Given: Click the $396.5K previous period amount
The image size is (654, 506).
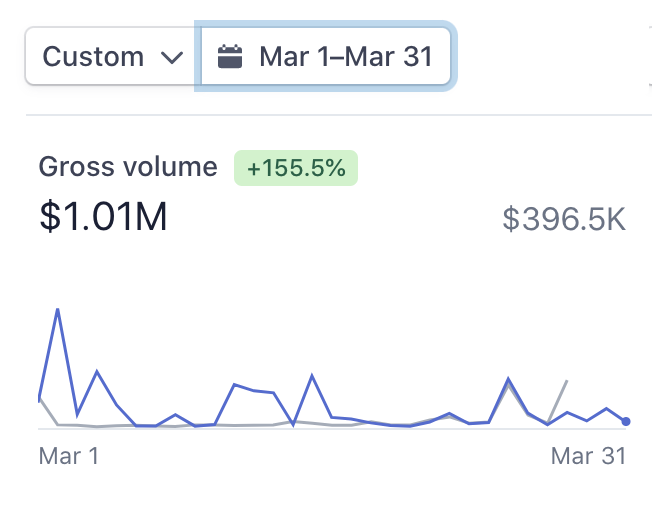Looking at the screenshot, I should [564, 219].
